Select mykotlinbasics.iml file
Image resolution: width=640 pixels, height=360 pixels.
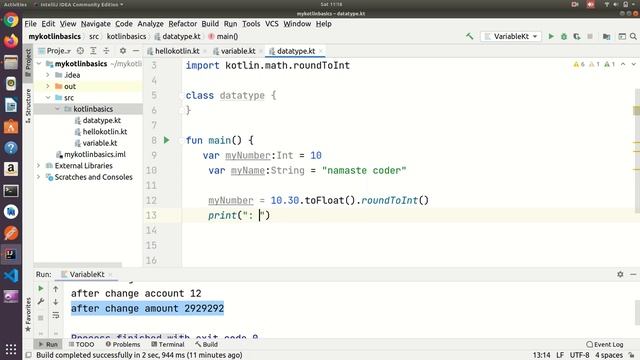(95, 155)
